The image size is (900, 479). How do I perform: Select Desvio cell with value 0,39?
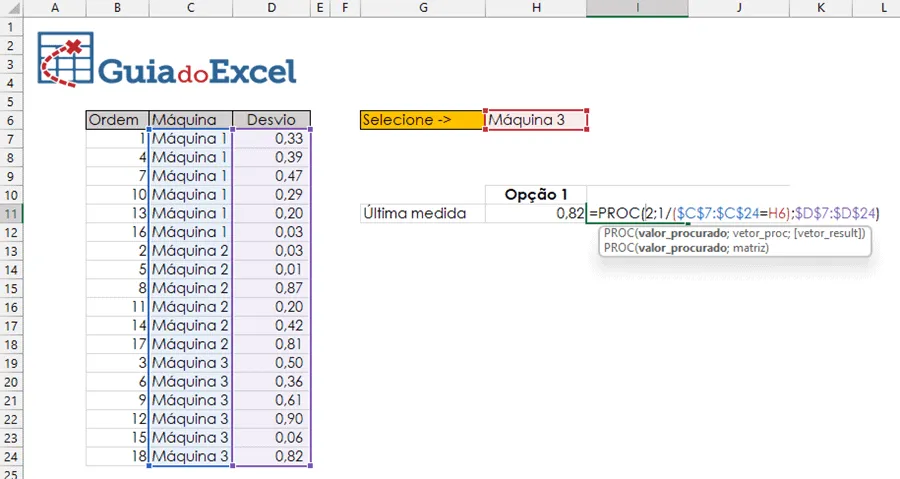point(271,157)
